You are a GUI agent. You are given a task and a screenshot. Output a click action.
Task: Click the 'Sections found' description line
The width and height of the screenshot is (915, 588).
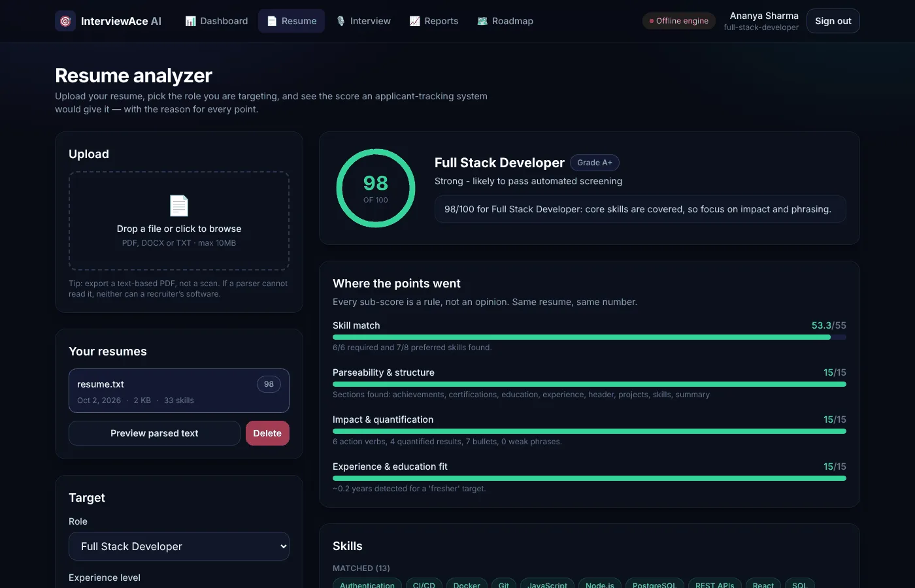click(x=521, y=395)
